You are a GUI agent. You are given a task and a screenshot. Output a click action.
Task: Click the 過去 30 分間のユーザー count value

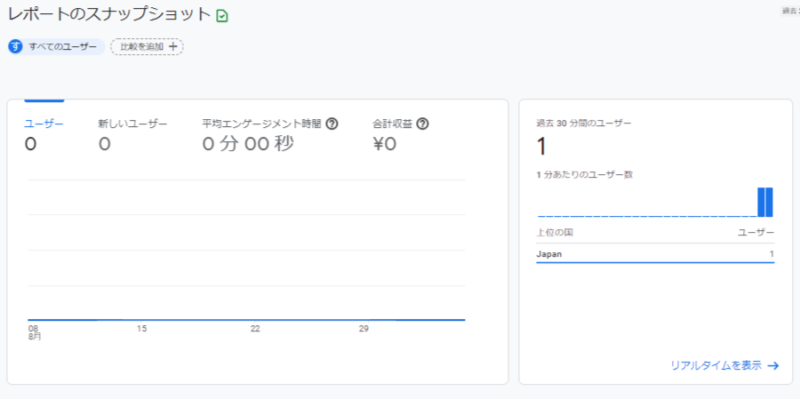(542, 146)
